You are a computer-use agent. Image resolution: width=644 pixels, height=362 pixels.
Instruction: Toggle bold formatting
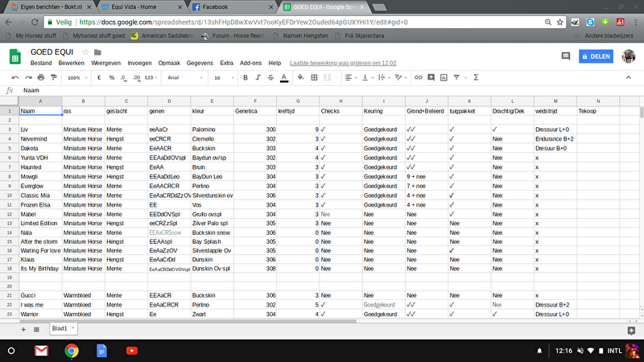pos(246,78)
